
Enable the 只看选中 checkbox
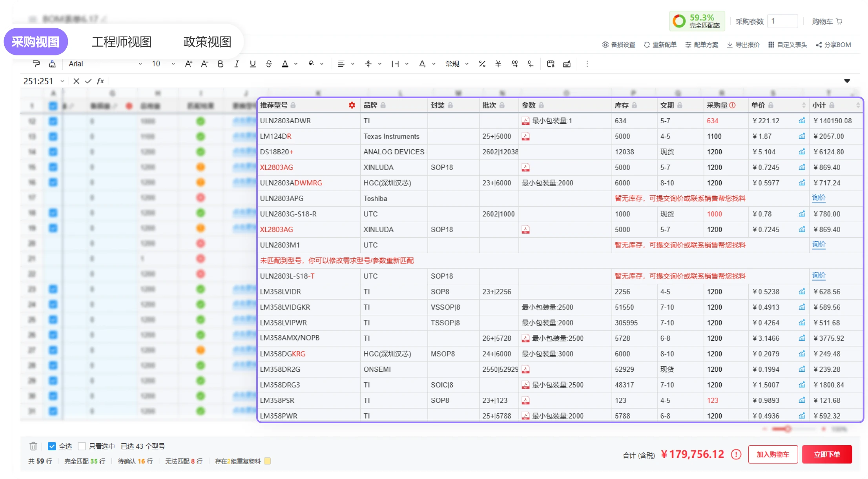point(82,446)
